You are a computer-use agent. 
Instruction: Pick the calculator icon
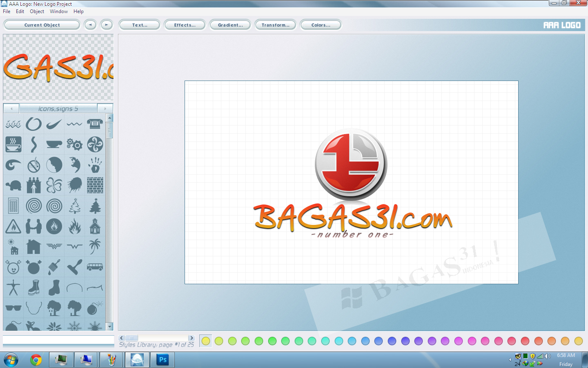(x=13, y=206)
